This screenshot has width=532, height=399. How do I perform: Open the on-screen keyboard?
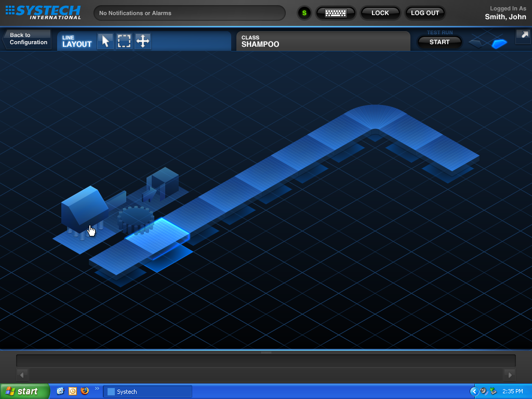[335, 13]
